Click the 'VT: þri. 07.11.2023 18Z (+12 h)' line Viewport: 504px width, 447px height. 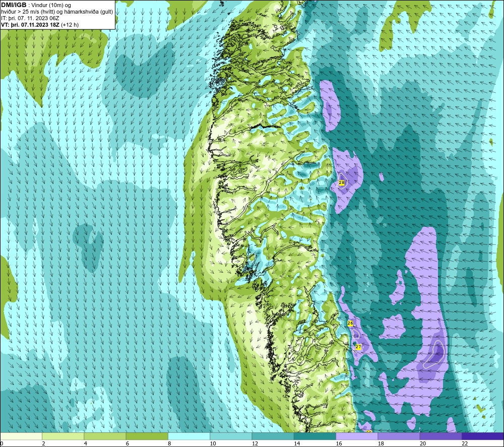click(40, 25)
